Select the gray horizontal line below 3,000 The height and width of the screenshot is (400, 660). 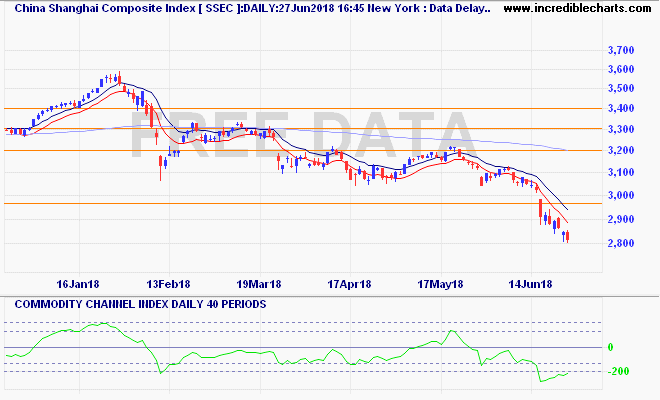(300, 204)
